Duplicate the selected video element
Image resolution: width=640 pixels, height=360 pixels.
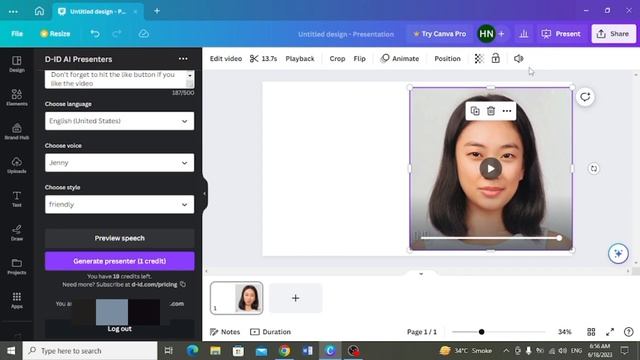tap(475, 111)
